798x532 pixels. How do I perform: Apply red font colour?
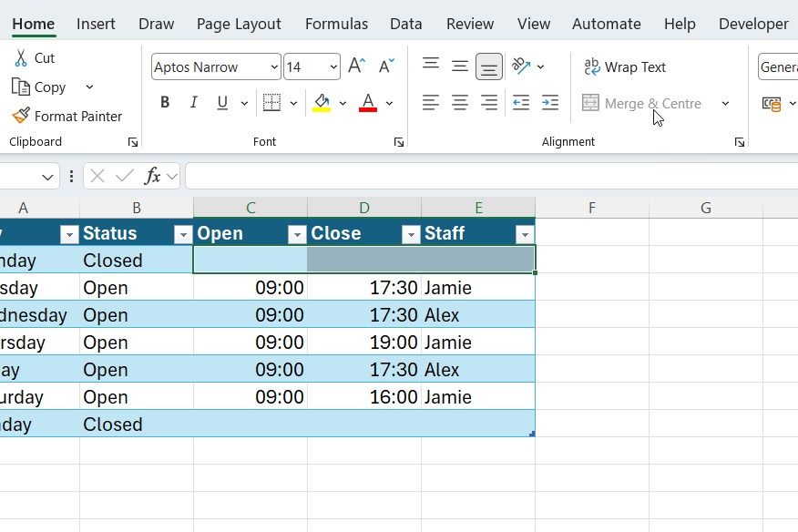coord(368,103)
